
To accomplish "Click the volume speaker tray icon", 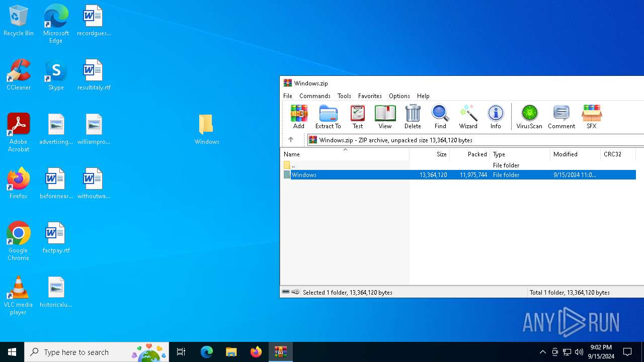I will coord(579,352).
